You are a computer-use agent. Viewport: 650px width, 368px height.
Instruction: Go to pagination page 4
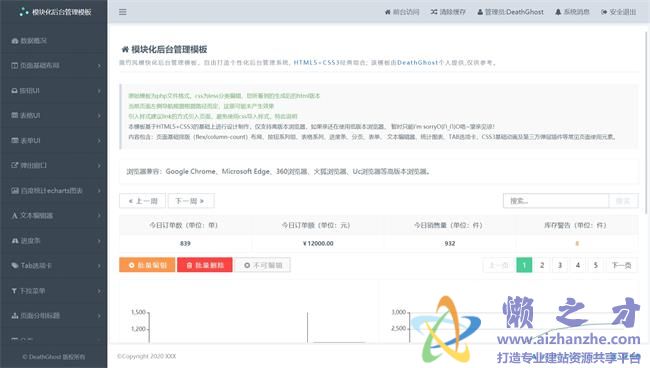(578, 265)
